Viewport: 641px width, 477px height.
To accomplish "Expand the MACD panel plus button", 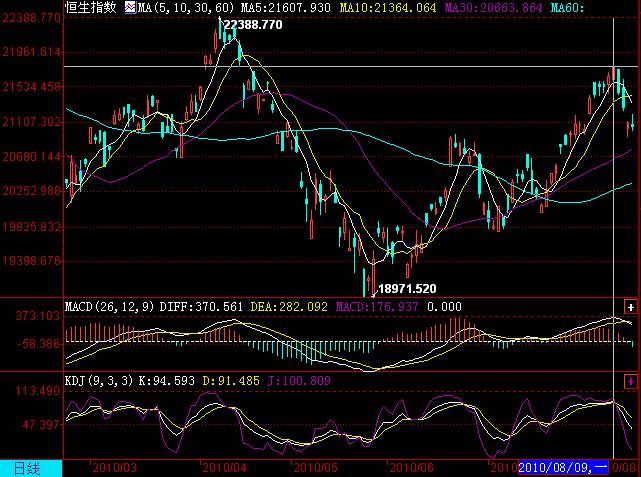I will pyautogui.click(x=630, y=307).
